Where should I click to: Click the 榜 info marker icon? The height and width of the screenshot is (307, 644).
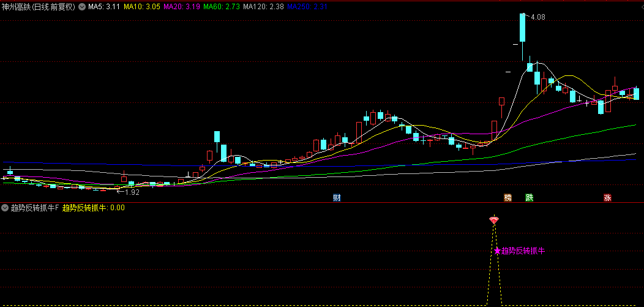[508, 198]
